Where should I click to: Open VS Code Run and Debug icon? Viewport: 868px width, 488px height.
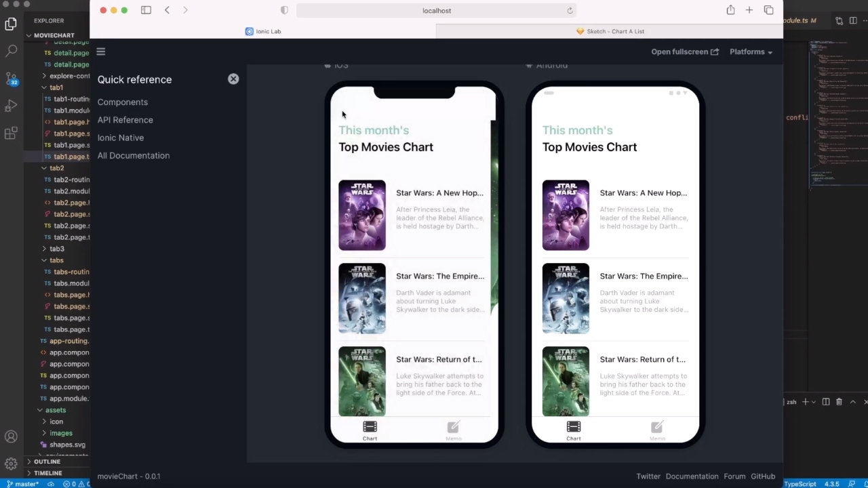(x=11, y=106)
